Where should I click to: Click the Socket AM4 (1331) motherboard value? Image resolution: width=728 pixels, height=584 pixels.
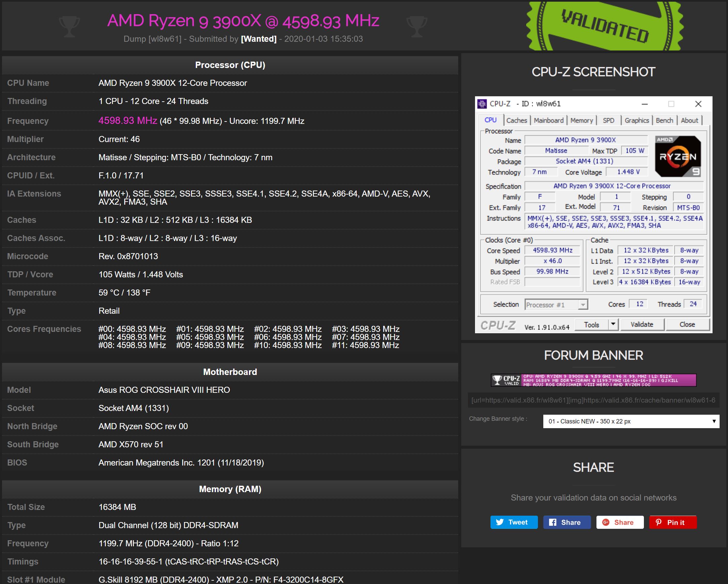tap(133, 408)
